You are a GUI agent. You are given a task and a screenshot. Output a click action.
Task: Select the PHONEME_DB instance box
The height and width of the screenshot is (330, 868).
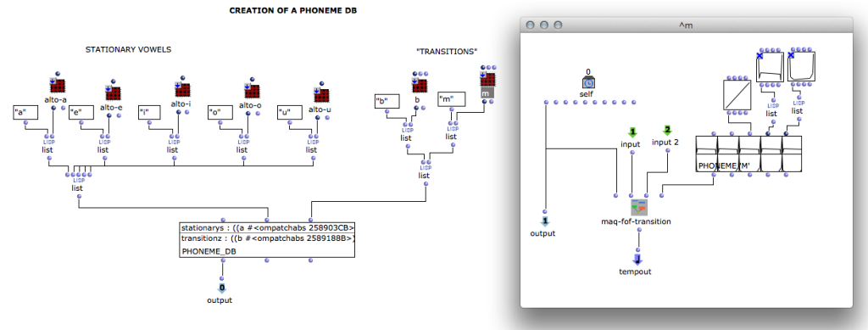(267, 240)
